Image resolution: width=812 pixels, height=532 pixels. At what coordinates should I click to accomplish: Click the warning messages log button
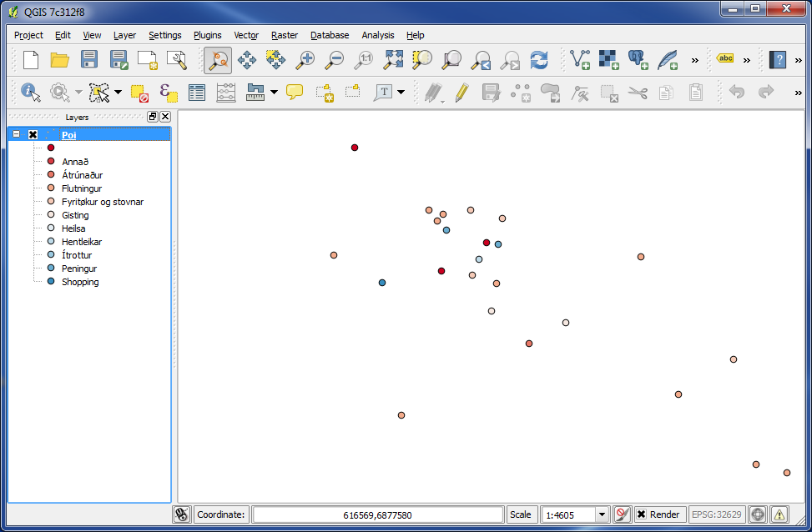(779, 514)
